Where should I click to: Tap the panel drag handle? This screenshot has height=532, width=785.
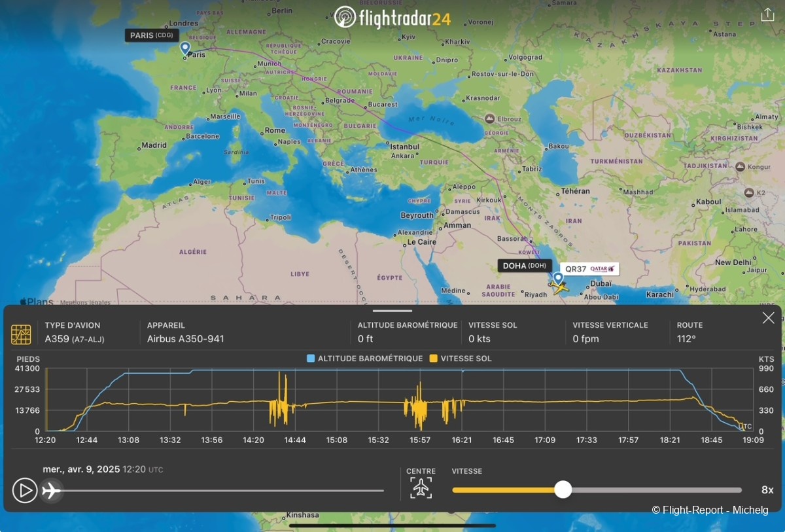point(392,311)
